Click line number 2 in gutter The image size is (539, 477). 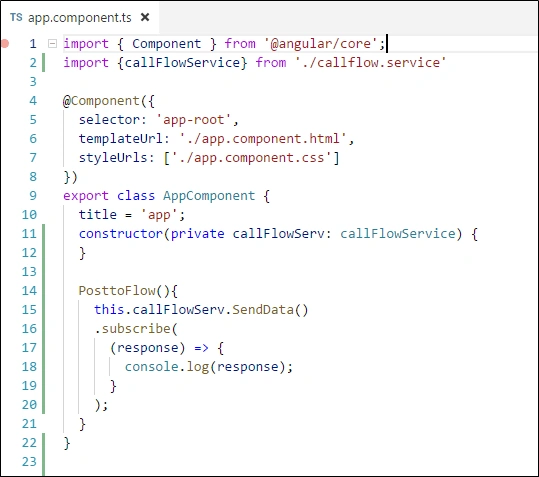(33, 63)
